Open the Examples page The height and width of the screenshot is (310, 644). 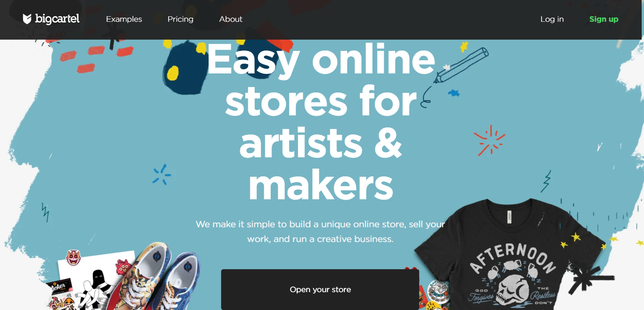click(x=124, y=19)
